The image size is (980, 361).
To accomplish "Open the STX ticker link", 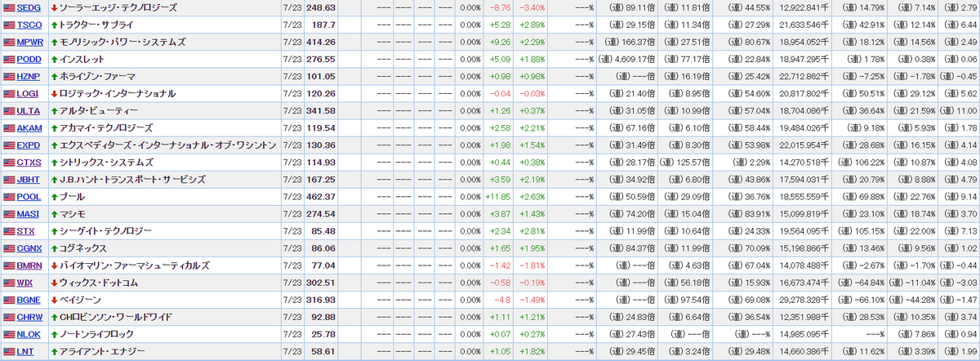I will [x=26, y=230].
